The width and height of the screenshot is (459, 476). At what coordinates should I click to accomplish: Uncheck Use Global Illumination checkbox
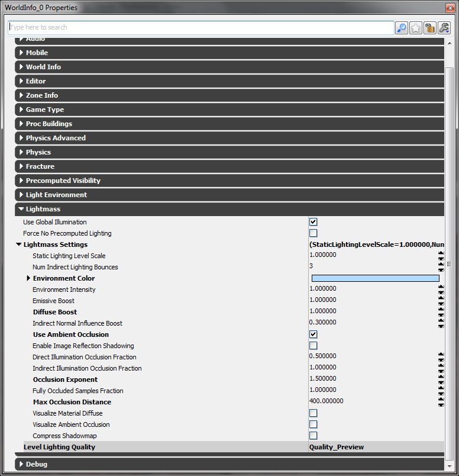click(313, 222)
